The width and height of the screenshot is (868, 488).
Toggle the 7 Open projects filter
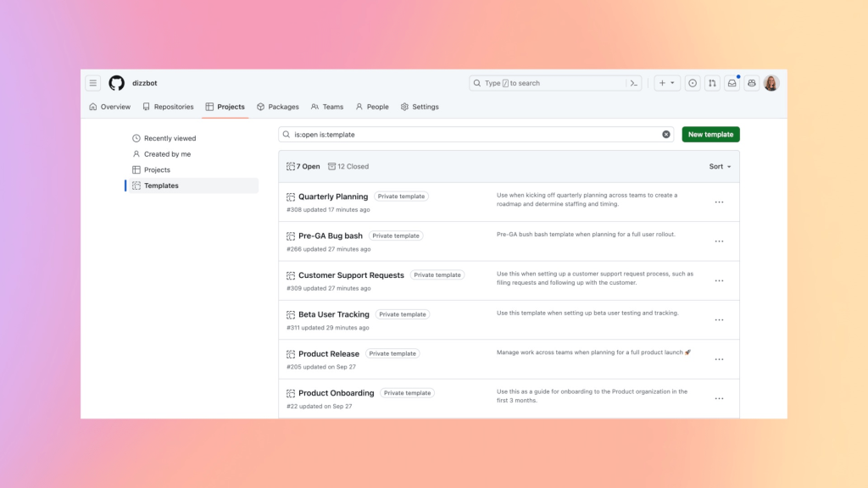[x=303, y=166]
